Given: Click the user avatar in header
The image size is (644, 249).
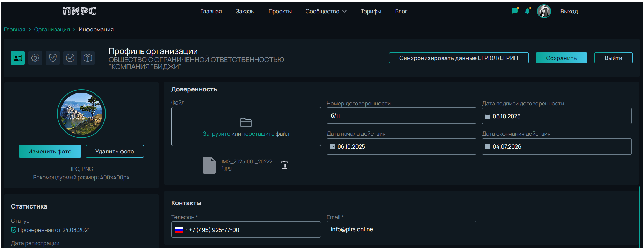Looking at the screenshot, I should [x=544, y=11].
